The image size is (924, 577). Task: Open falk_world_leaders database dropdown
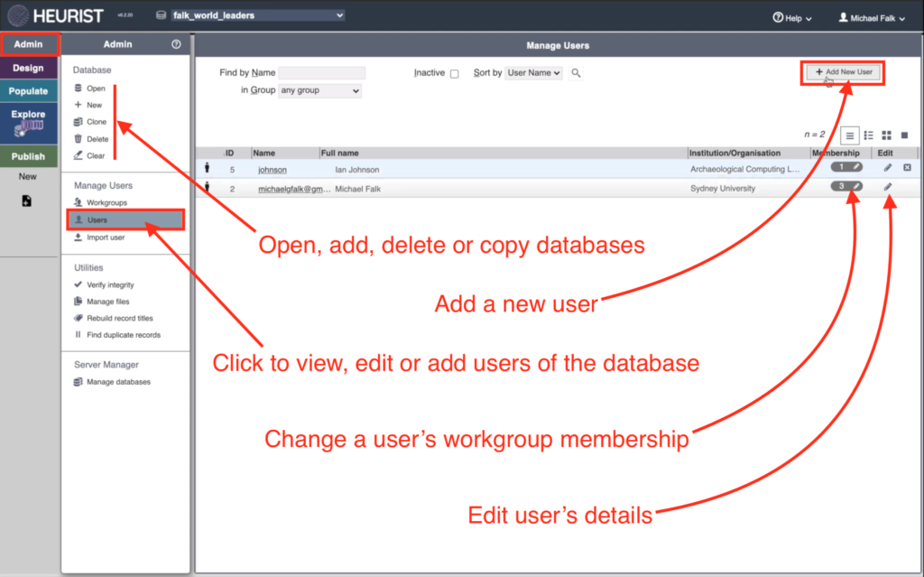(x=257, y=15)
